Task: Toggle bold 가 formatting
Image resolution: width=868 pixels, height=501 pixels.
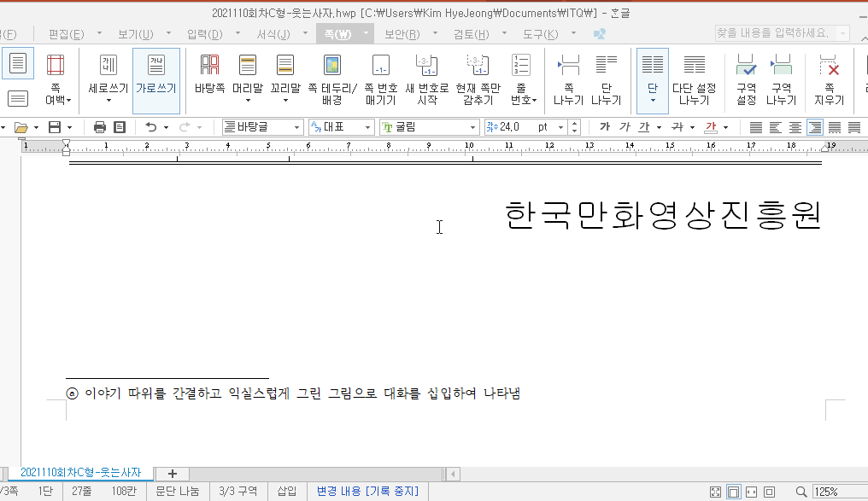Action: tap(605, 127)
